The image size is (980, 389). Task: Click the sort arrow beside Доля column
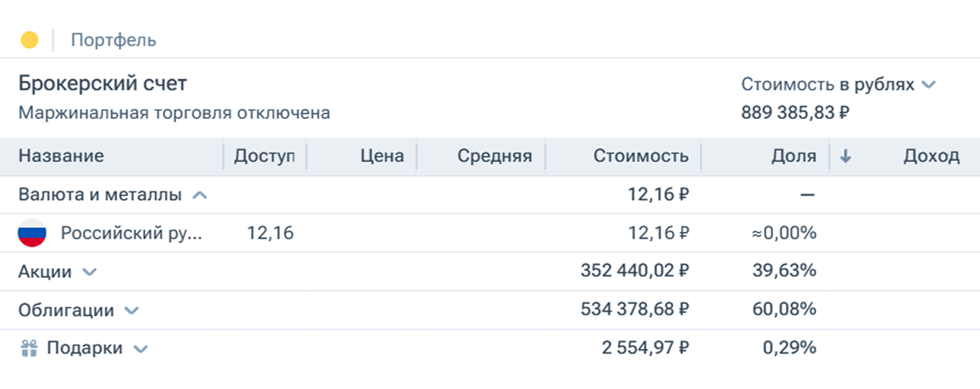point(847,155)
